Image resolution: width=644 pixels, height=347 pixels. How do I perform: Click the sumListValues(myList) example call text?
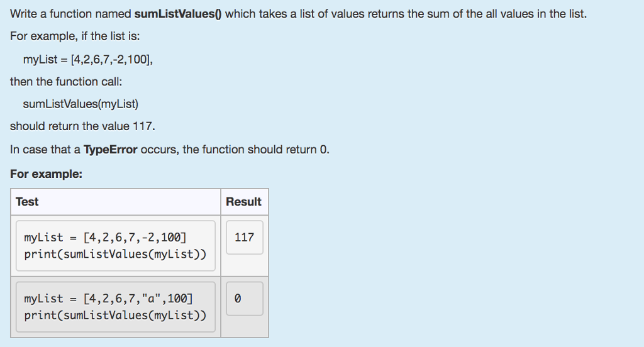click(x=80, y=104)
